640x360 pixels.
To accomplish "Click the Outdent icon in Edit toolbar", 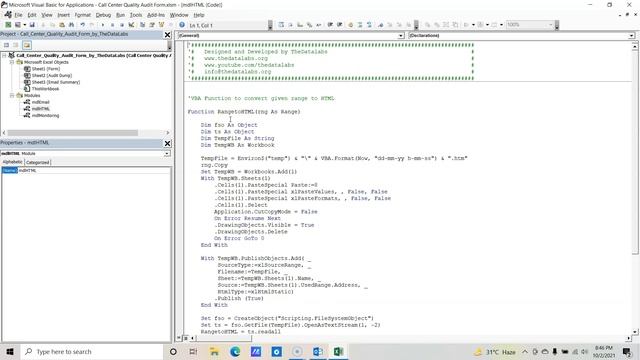I will 340,25.
